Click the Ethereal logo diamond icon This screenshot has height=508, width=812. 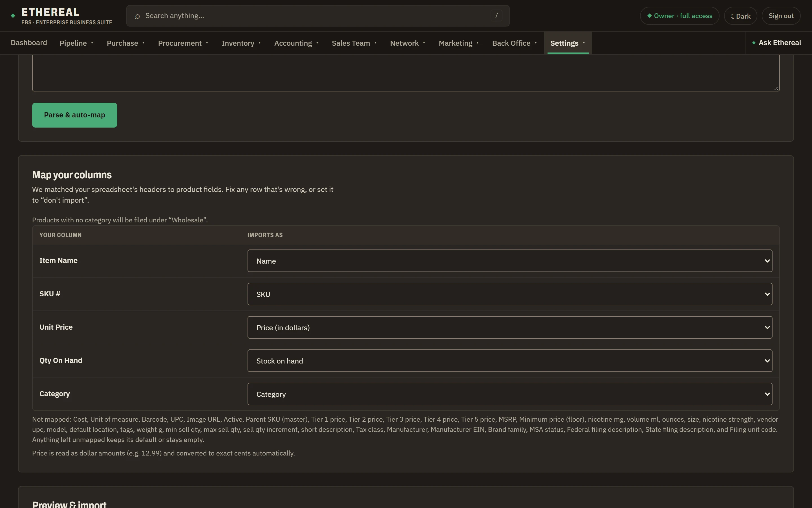pos(13,16)
